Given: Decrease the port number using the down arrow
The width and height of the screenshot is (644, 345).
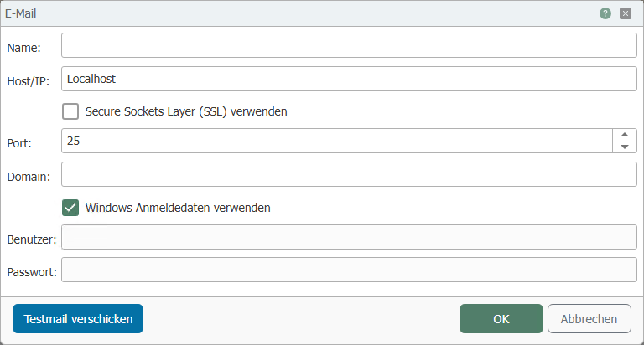Looking at the screenshot, I should (625, 147).
